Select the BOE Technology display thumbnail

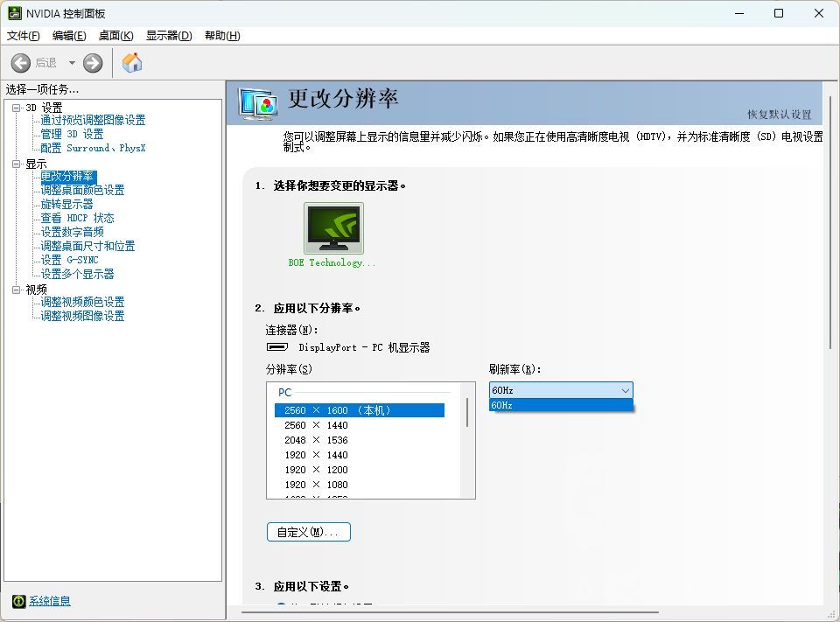(332, 227)
